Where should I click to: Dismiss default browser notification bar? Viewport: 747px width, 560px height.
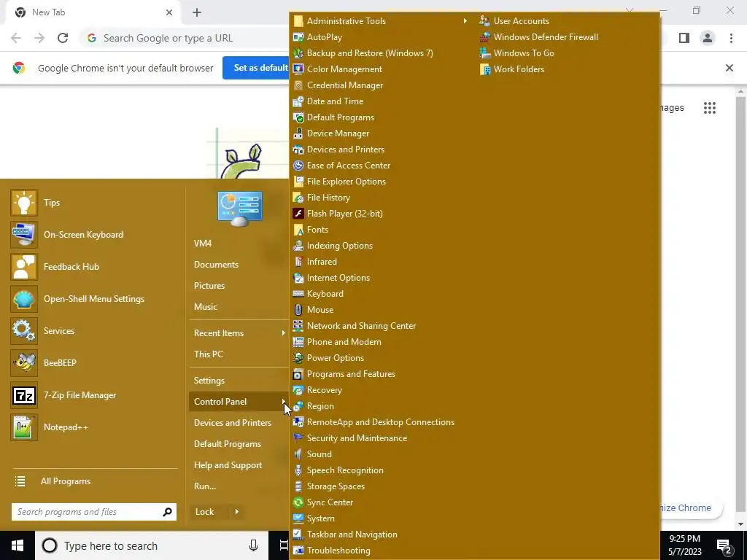point(729,68)
